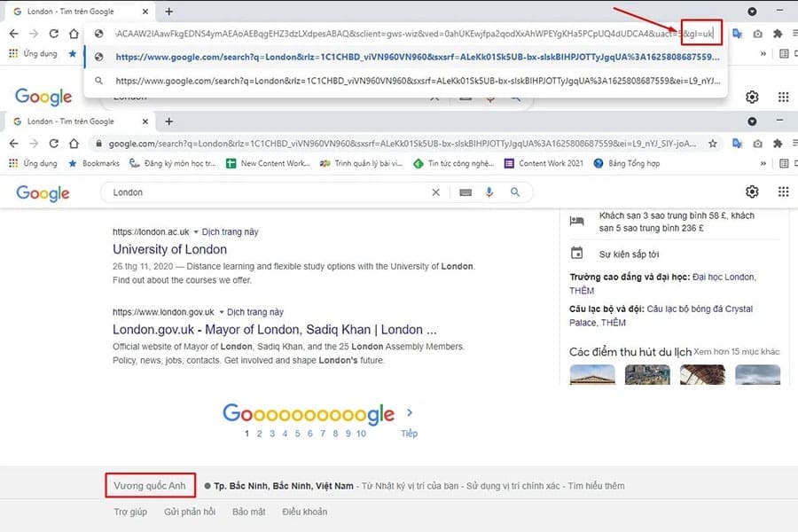Go to results page 2
The height and width of the screenshot is (532, 798).
(x=260, y=434)
